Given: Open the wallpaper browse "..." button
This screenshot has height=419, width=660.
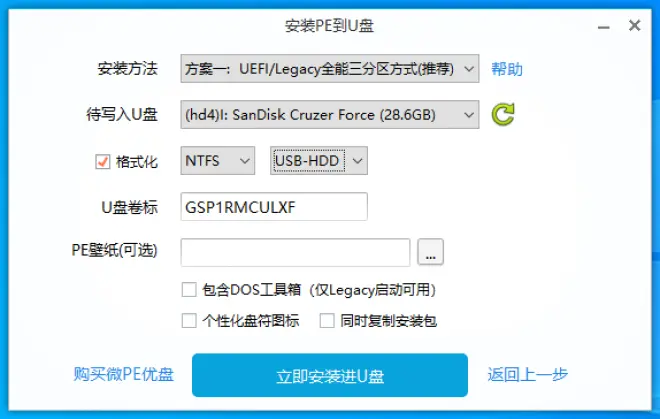Looking at the screenshot, I should (x=430, y=252).
